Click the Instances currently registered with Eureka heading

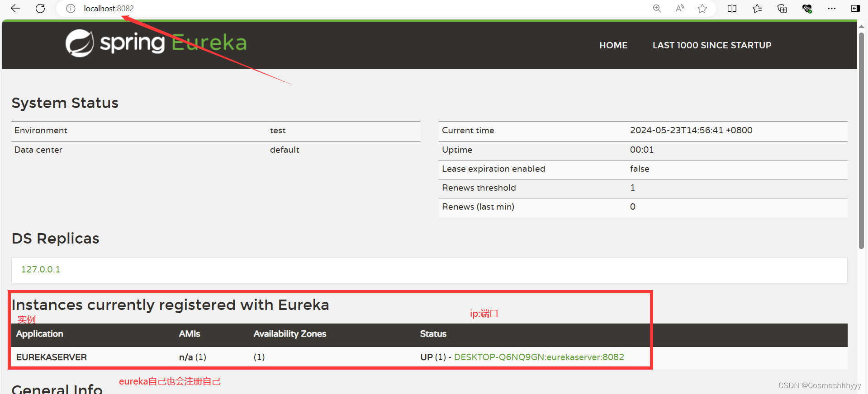pos(171,305)
